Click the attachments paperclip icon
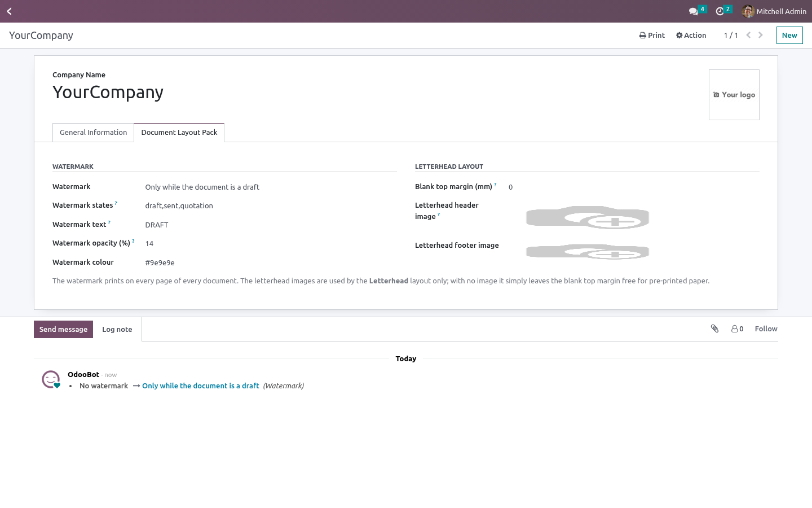This screenshot has height=508, width=812. (714, 329)
